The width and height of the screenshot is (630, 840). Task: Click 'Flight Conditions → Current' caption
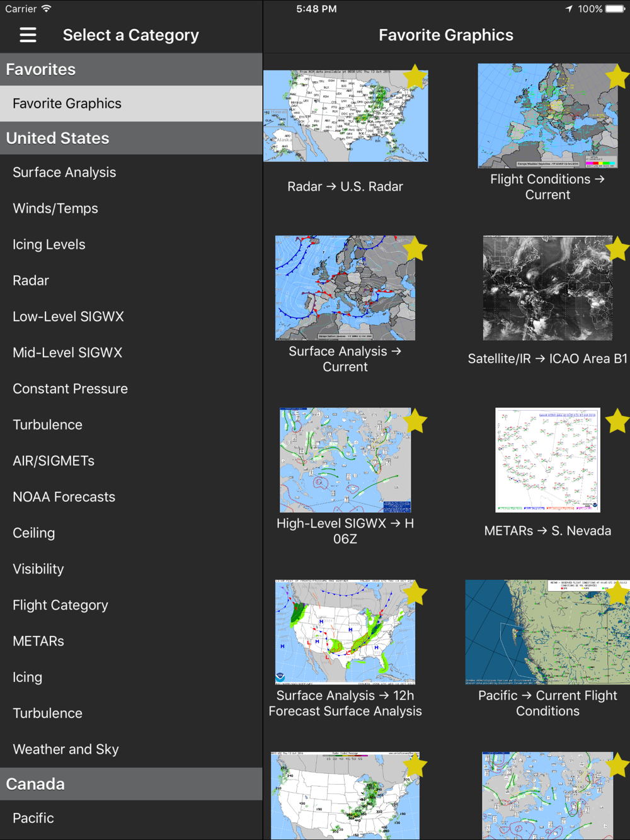click(547, 187)
